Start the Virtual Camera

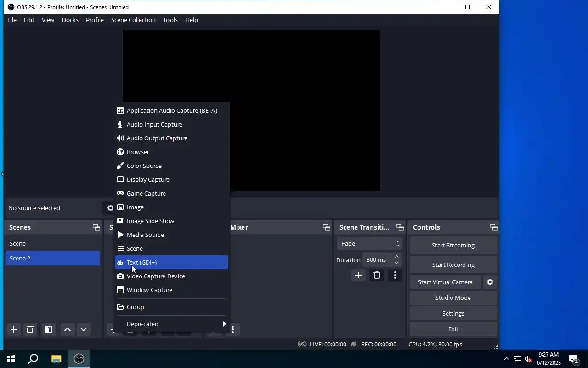click(445, 282)
